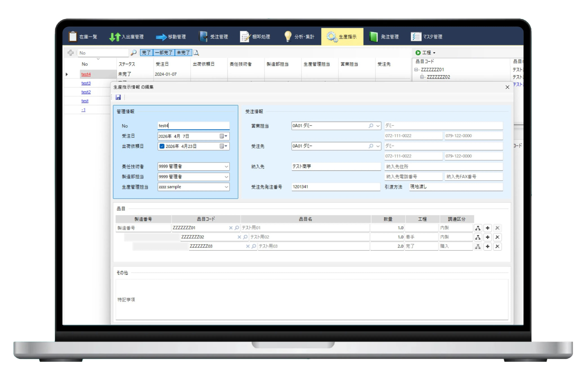586x392 pixels.
Task: Click the save floppy disk icon
Action: [x=118, y=97]
